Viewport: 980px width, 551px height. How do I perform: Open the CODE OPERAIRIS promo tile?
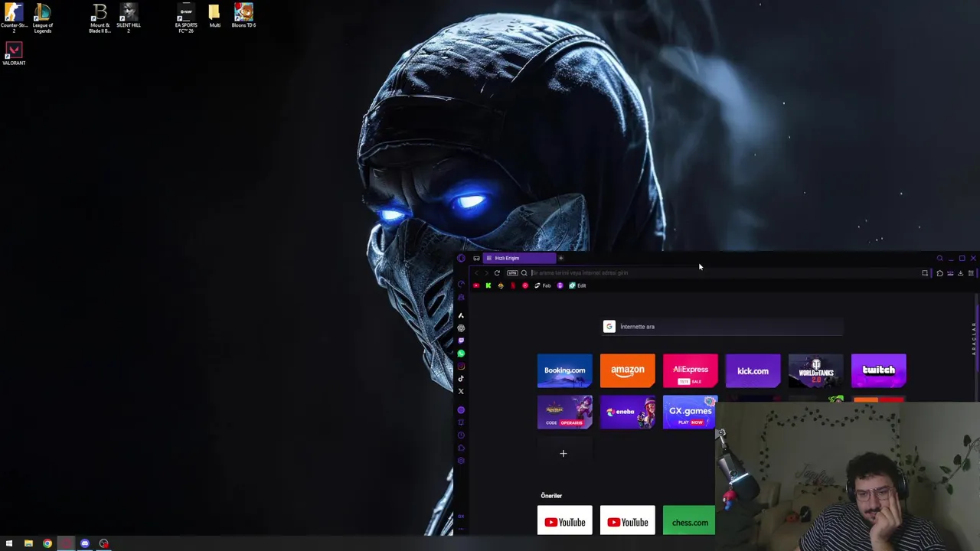(x=565, y=412)
